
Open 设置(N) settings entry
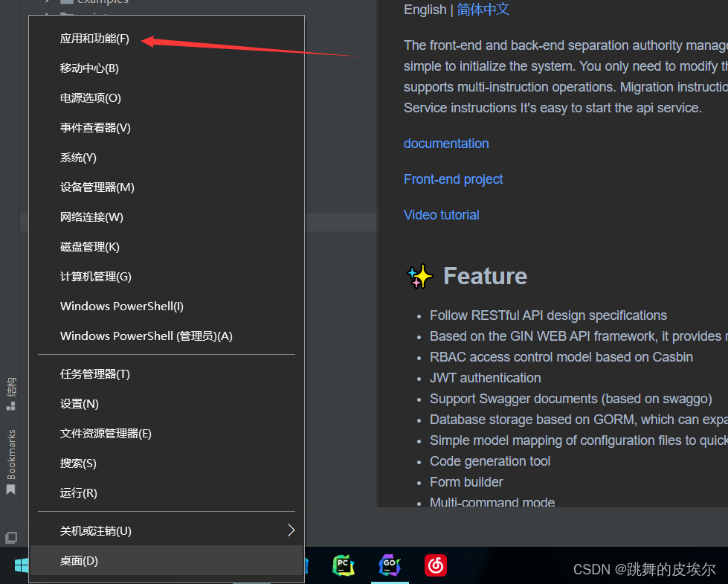click(167, 404)
